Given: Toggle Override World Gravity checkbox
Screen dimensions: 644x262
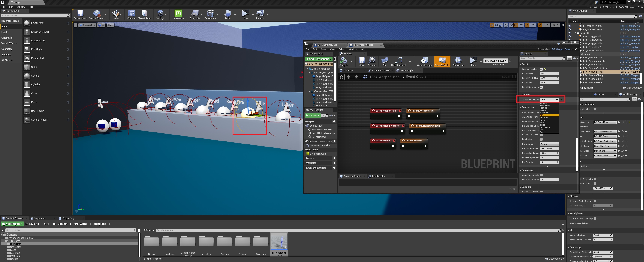Looking at the screenshot, I should click(x=595, y=201).
